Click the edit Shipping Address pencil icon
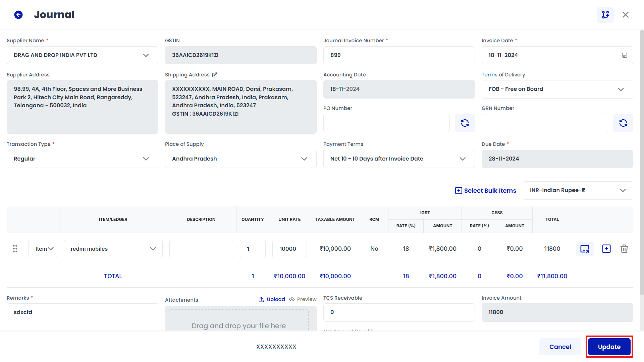 (215, 75)
